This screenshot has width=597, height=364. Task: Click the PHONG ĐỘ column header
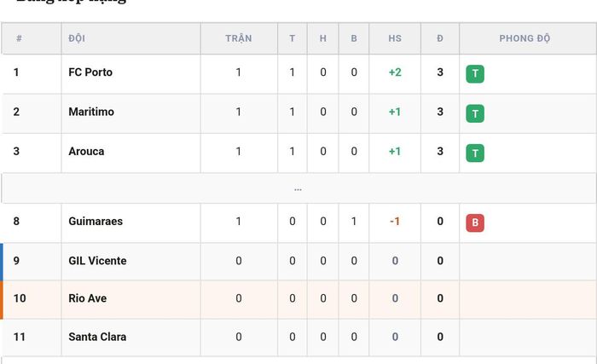(525, 38)
